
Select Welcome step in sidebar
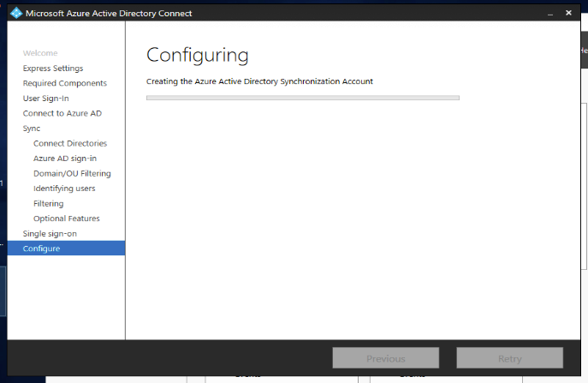click(40, 53)
